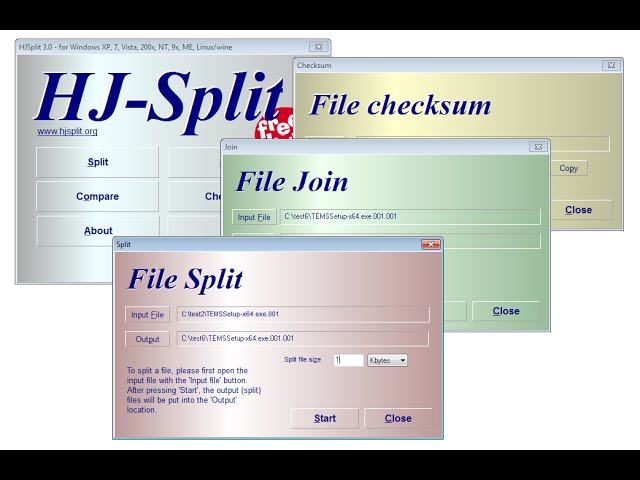Open the About dialog
The height and width of the screenshot is (480, 640).
[97, 231]
